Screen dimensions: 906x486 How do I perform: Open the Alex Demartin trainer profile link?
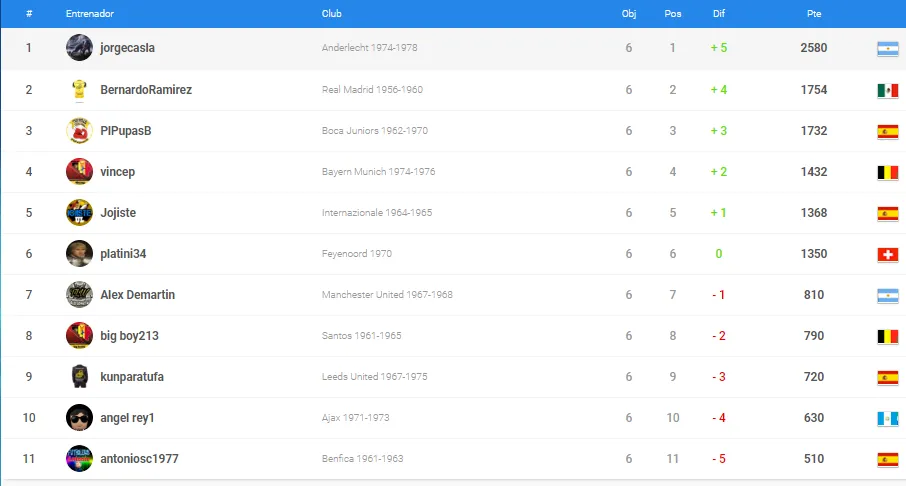point(138,295)
